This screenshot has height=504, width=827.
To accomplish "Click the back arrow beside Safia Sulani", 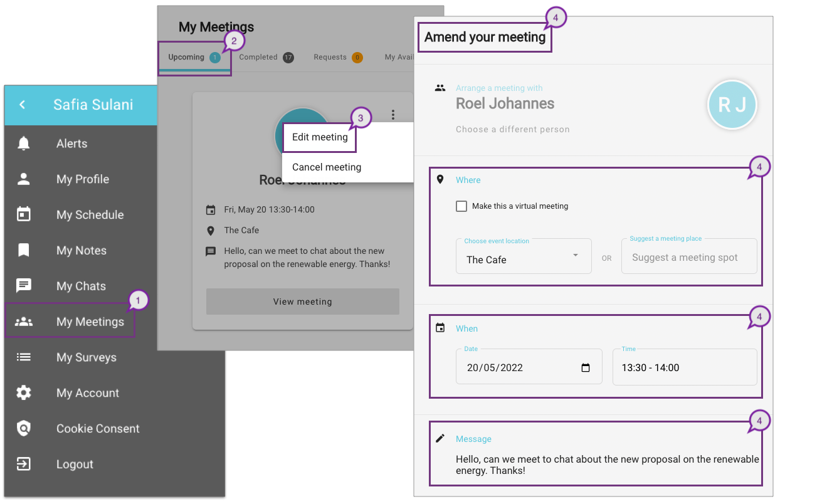I will coord(23,105).
